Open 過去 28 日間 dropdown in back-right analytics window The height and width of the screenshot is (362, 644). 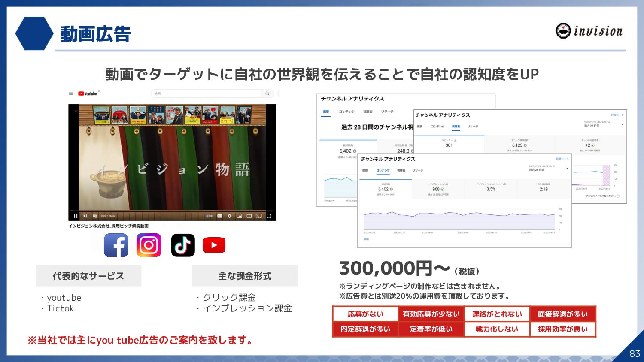[x=604, y=124]
